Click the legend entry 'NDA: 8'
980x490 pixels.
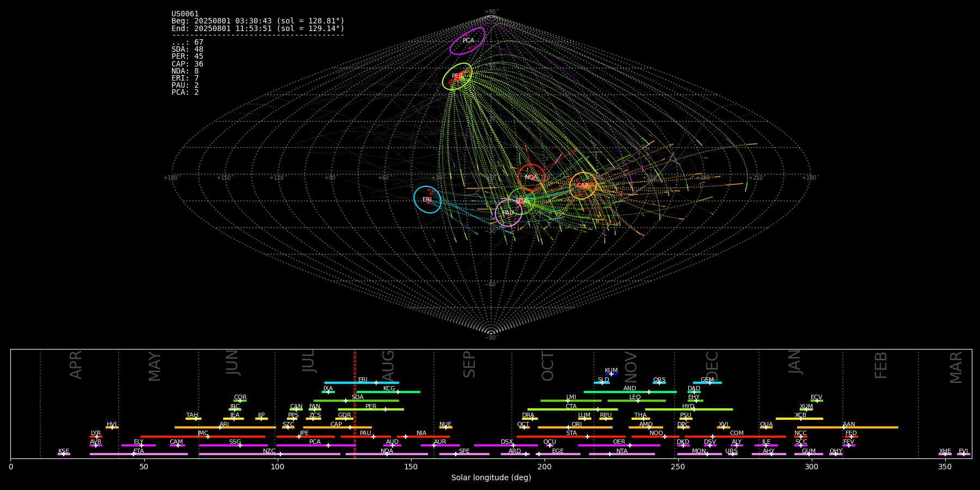[x=185, y=71]
